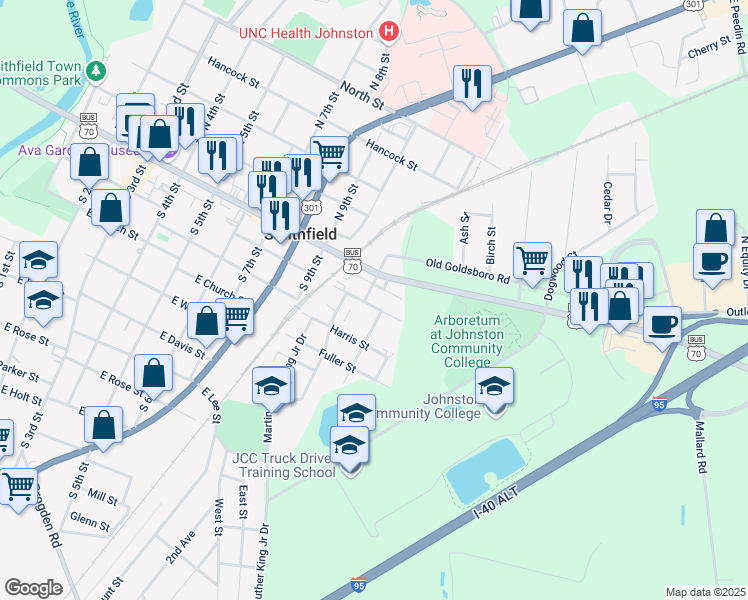Click the E Davis St label

click(183, 345)
